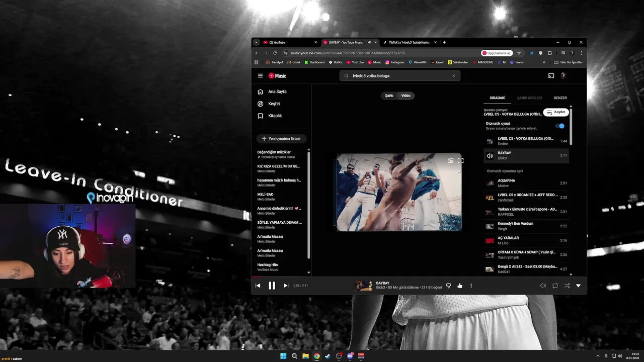Open the hamburger guide menu

(x=260, y=76)
